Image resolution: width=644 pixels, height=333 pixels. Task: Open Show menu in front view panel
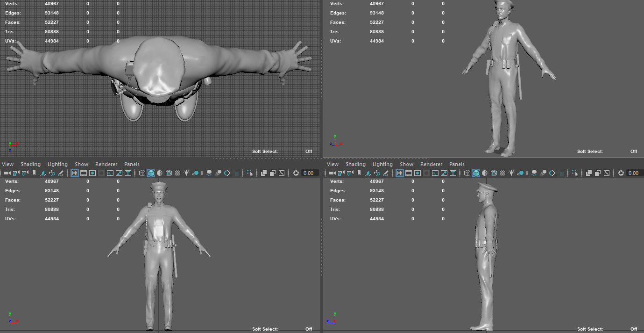coord(81,164)
